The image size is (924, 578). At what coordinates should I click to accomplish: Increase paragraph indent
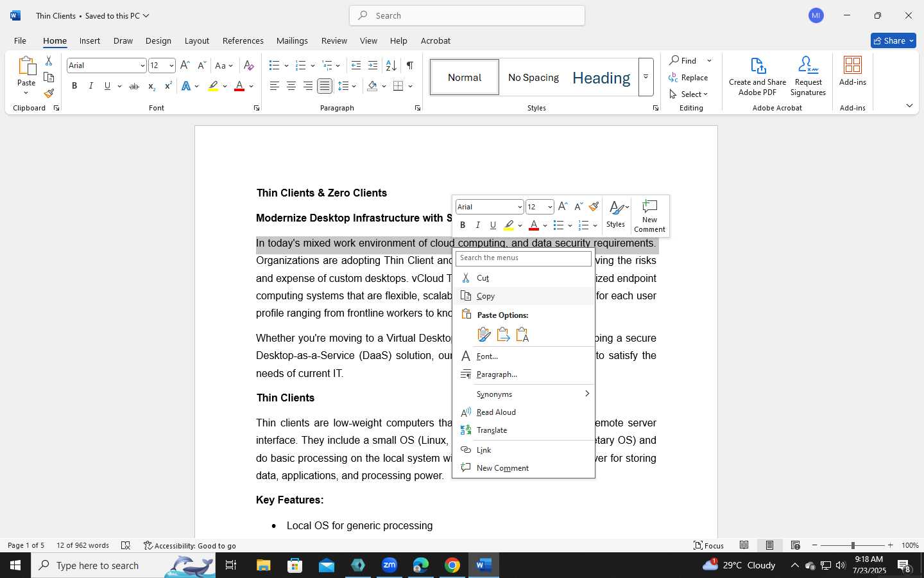pos(373,66)
